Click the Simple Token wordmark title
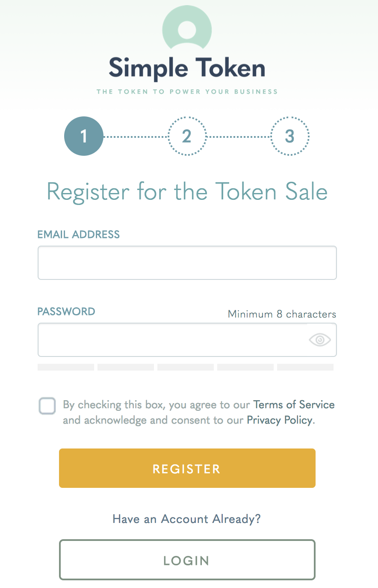The image size is (378, 588). pos(187,68)
